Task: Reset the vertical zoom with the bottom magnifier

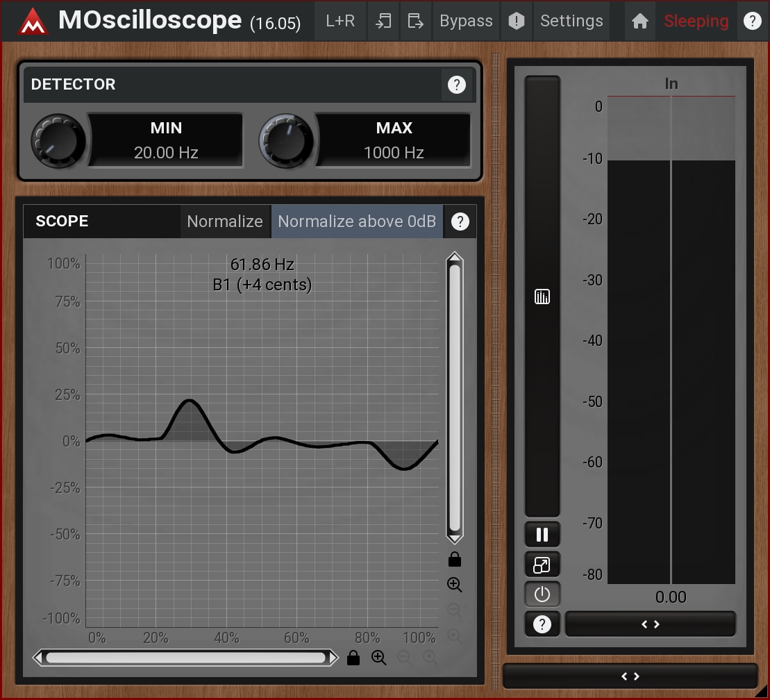Action: click(455, 635)
